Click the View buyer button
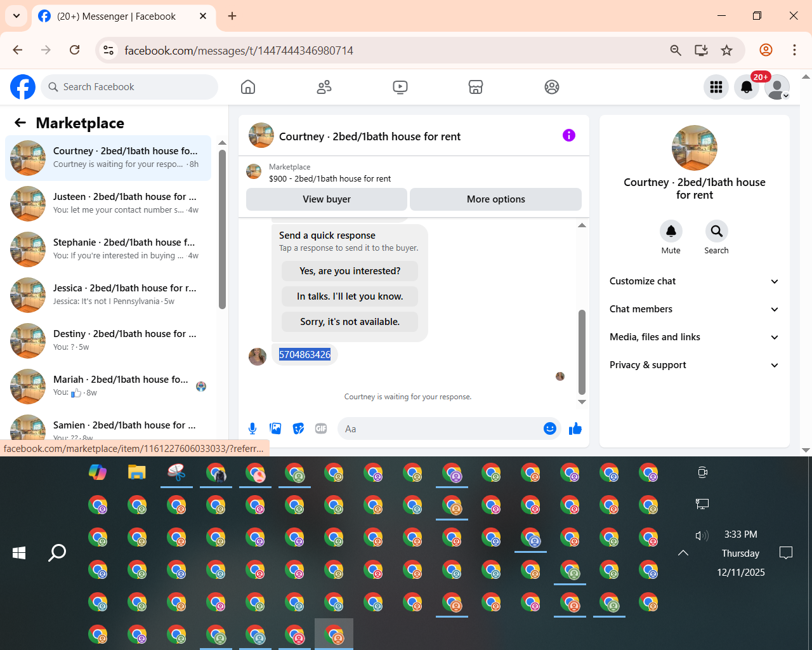The image size is (812, 650). [x=327, y=199]
